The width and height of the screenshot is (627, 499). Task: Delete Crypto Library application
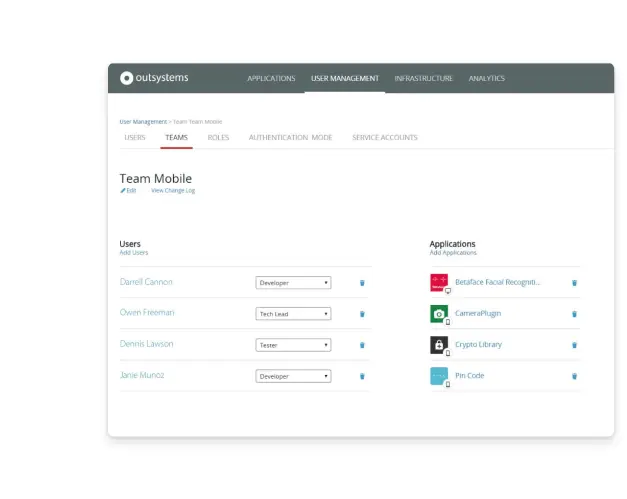tap(574, 345)
